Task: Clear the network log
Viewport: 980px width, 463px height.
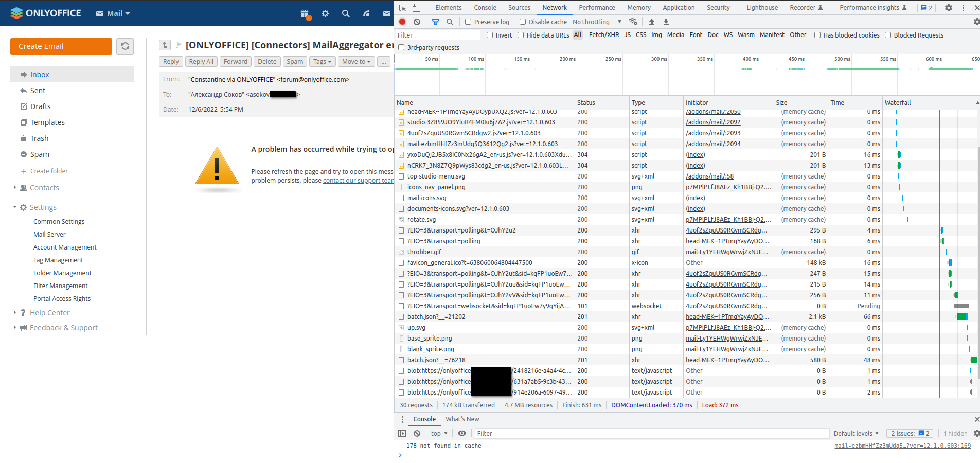Action: tap(417, 22)
